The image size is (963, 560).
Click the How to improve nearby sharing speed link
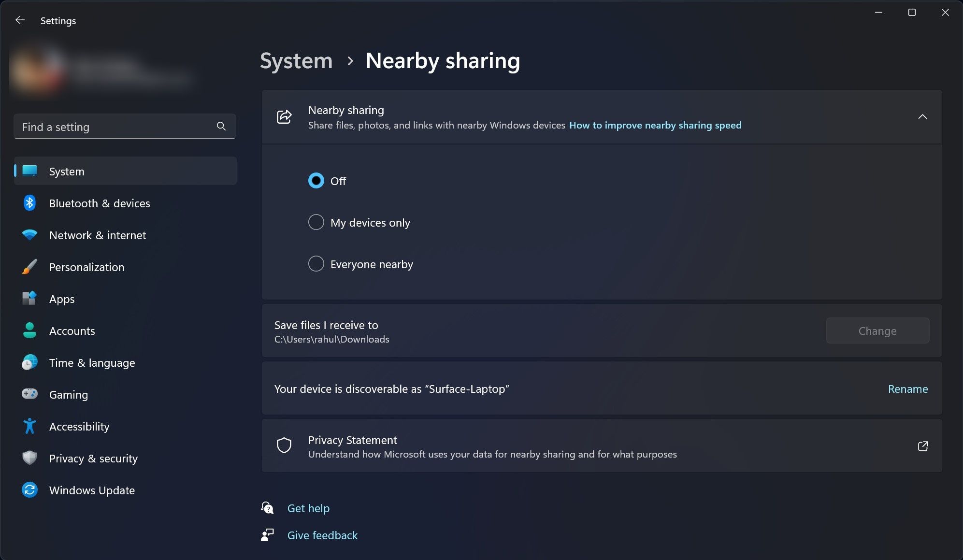pos(656,125)
